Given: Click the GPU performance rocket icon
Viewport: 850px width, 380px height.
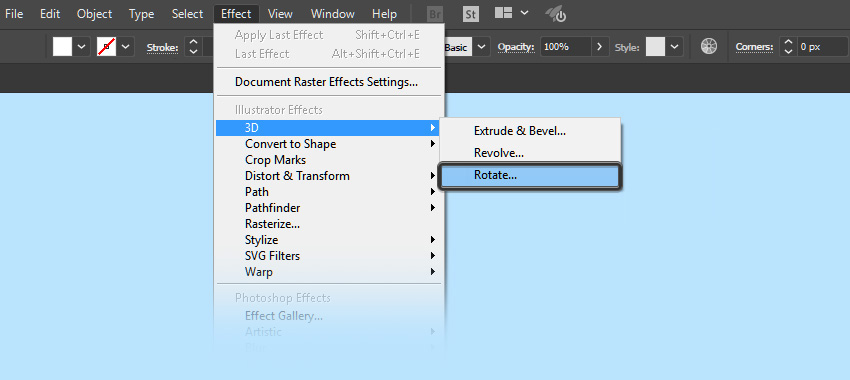Looking at the screenshot, I should [x=556, y=14].
